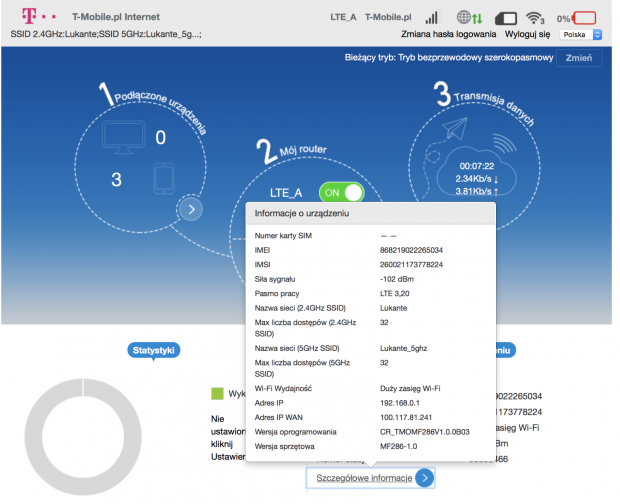
Task: Click the SIM card status icon
Action: tap(506, 18)
